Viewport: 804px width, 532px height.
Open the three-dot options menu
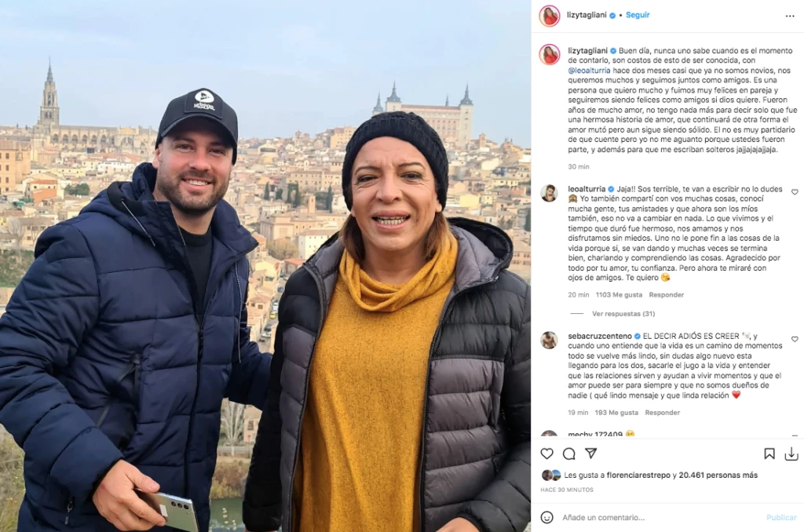pyautogui.click(x=790, y=16)
